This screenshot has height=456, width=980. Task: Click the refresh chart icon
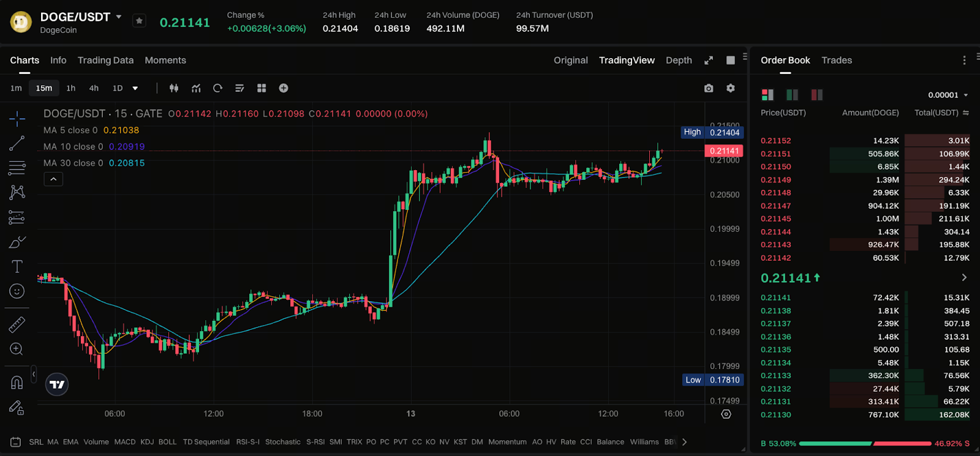217,88
